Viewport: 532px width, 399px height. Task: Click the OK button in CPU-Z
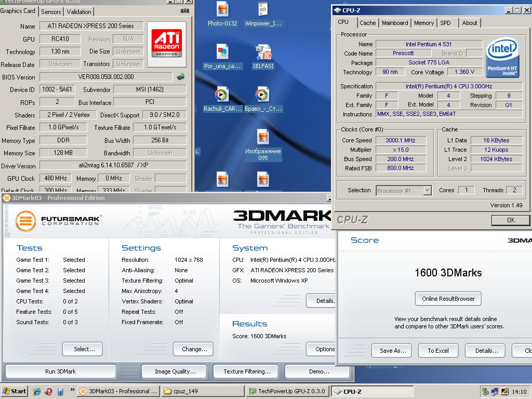coord(511,220)
